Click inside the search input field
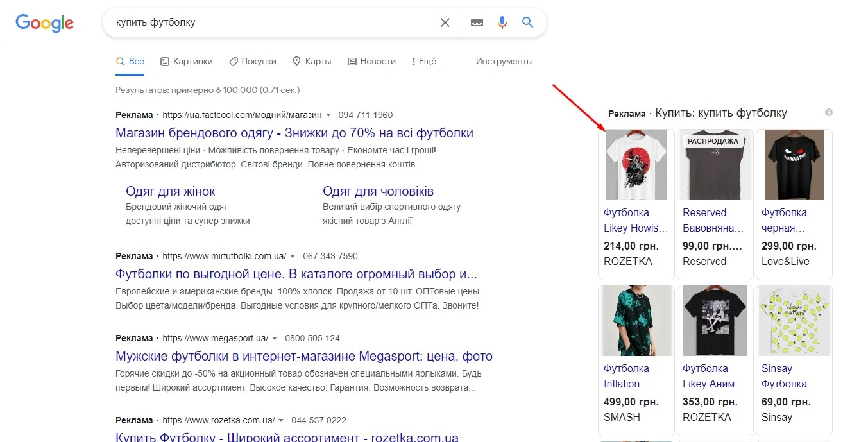Screen dimensions: 868x442 [x=269, y=22]
